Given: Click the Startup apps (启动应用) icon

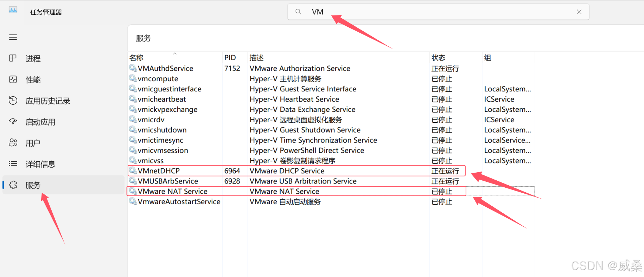Looking at the screenshot, I should (x=13, y=122).
